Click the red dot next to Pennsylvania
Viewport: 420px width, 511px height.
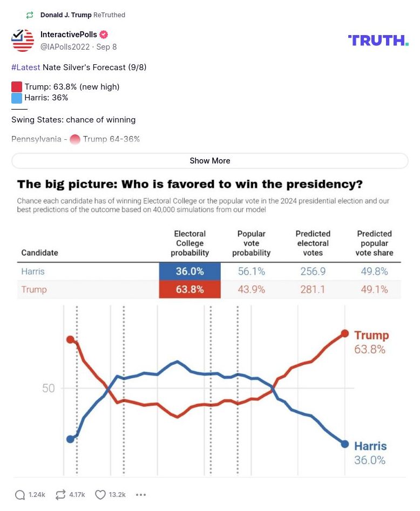click(x=76, y=139)
